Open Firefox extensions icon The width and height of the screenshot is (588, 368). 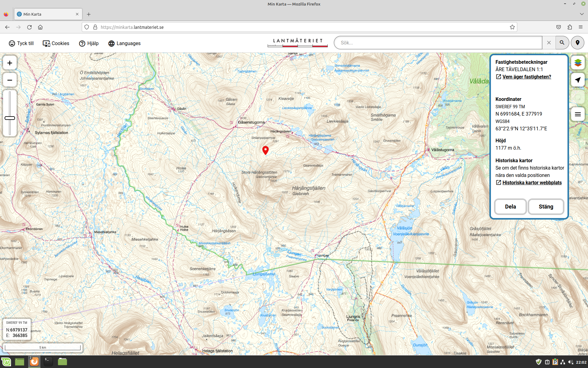(570, 27)
